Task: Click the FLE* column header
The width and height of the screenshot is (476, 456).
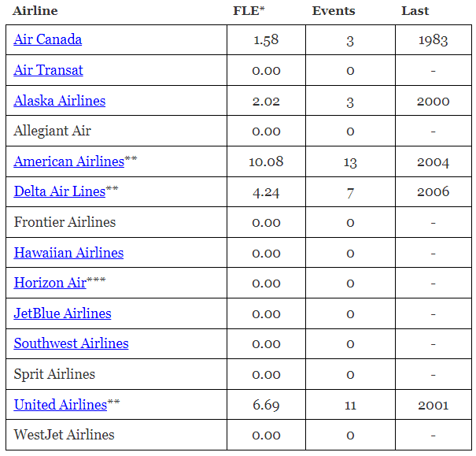Action: coord(249,11)
